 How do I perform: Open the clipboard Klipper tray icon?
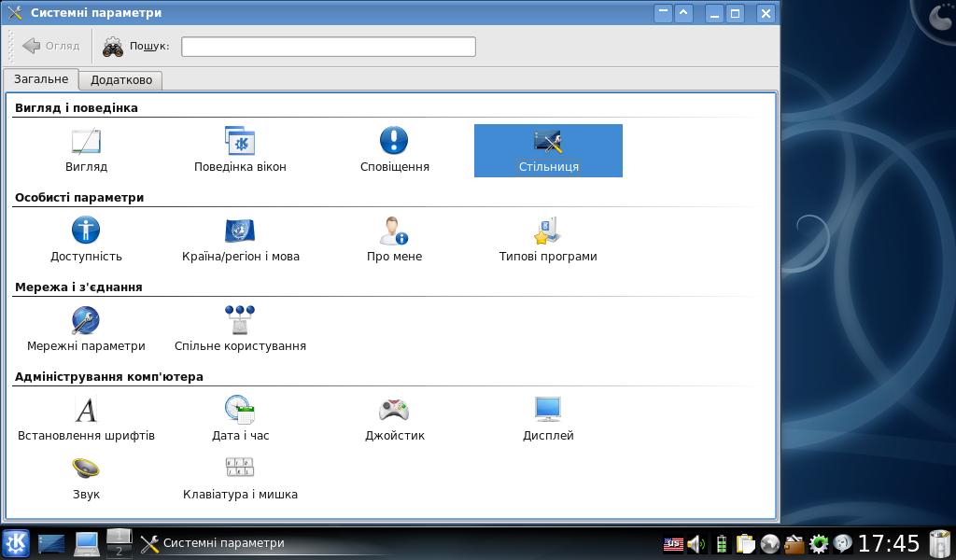pyautogui.click(x=745, y=543)
